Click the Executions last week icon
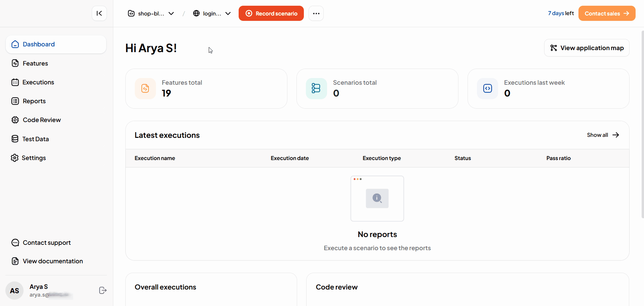Screen dimensions: 644x306 487,88
